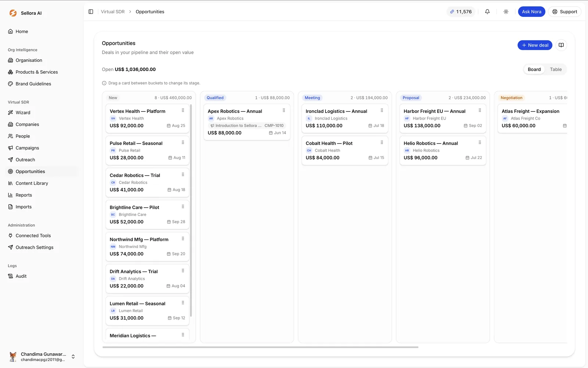Image resolution: width=588 pixels, height=368 pixels.
Task: Click the Content Library icon
Action: click(x=11, y=183)
